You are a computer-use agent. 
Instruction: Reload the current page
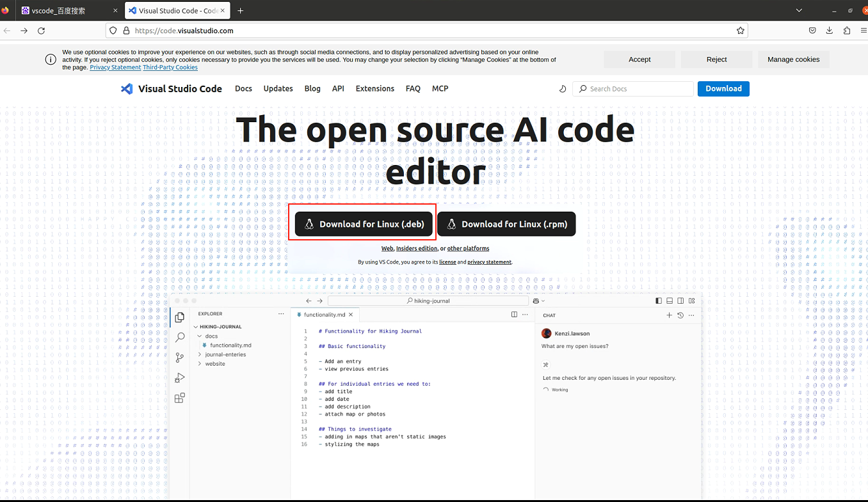(41, 31)
